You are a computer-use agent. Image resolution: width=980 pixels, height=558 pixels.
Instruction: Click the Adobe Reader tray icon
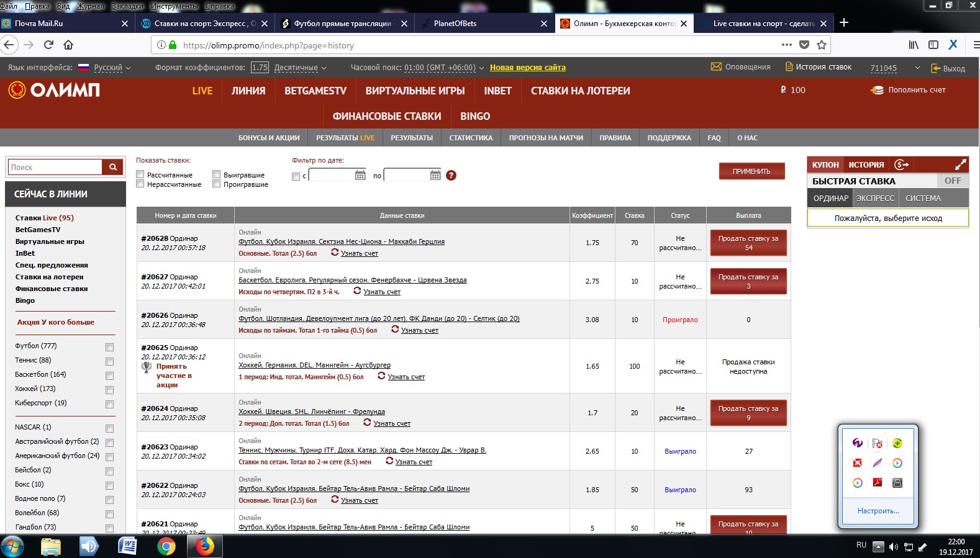point(878,482)
